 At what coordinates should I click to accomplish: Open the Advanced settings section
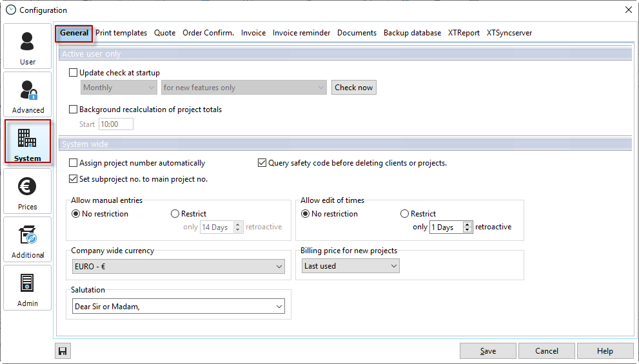(28, 95)
